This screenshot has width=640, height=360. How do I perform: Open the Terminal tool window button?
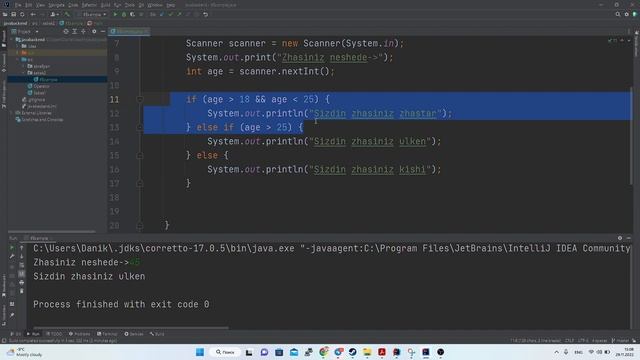click(x=107, y=334)
